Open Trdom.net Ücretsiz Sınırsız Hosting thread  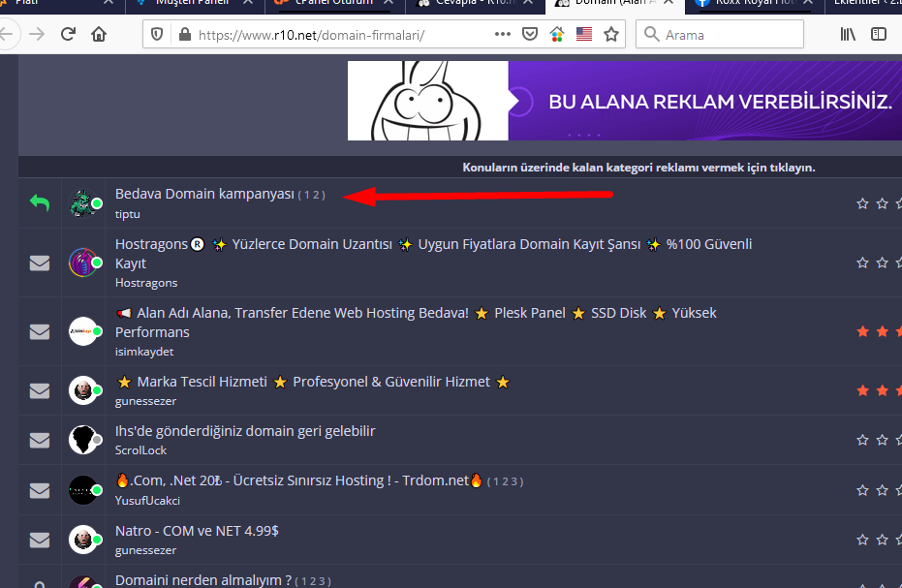[299, 480]
